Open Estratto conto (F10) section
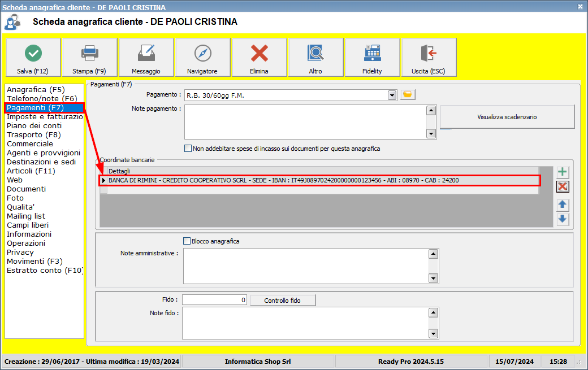 [x=45, y=270]
